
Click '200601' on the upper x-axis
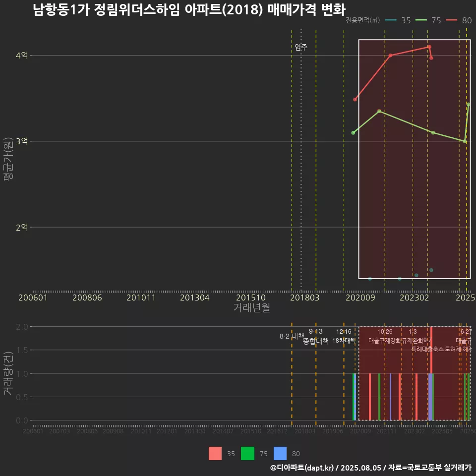coord(33,297)
